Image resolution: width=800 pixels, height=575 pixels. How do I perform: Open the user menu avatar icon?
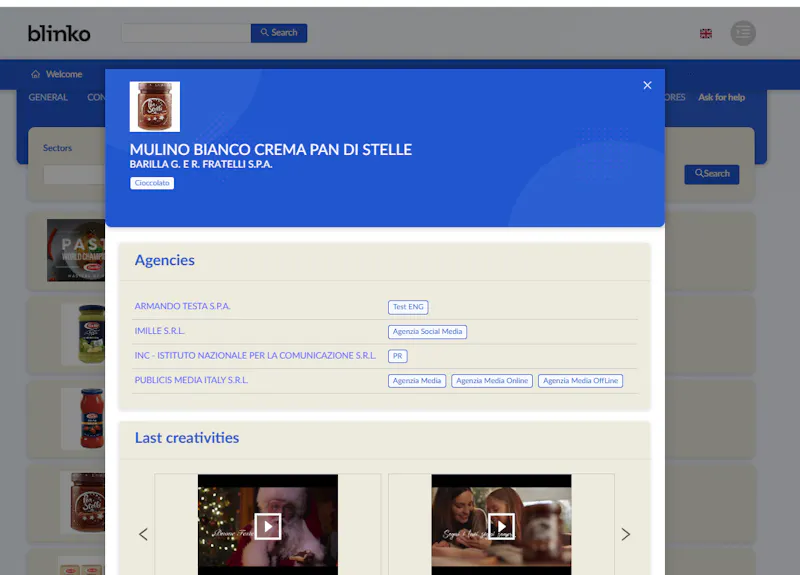coord(743,33)
